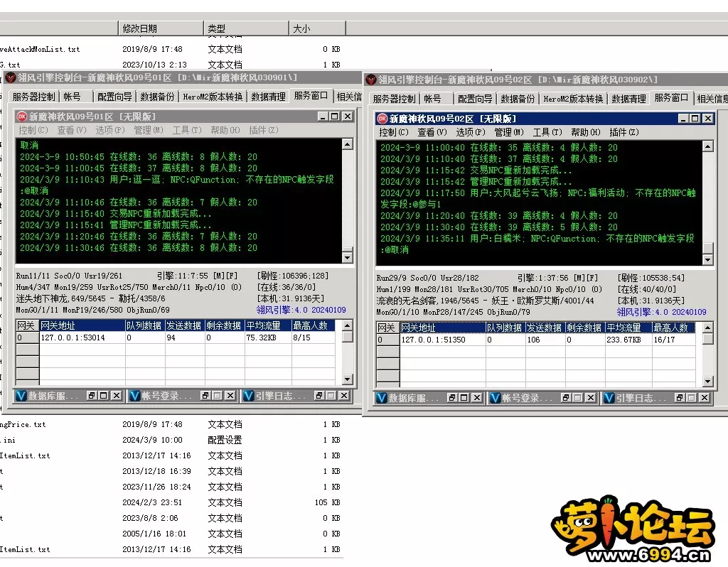Open HeroM2版本转换 tab in 02区 console
728x567 pixels.
click(x=573, y=99)
